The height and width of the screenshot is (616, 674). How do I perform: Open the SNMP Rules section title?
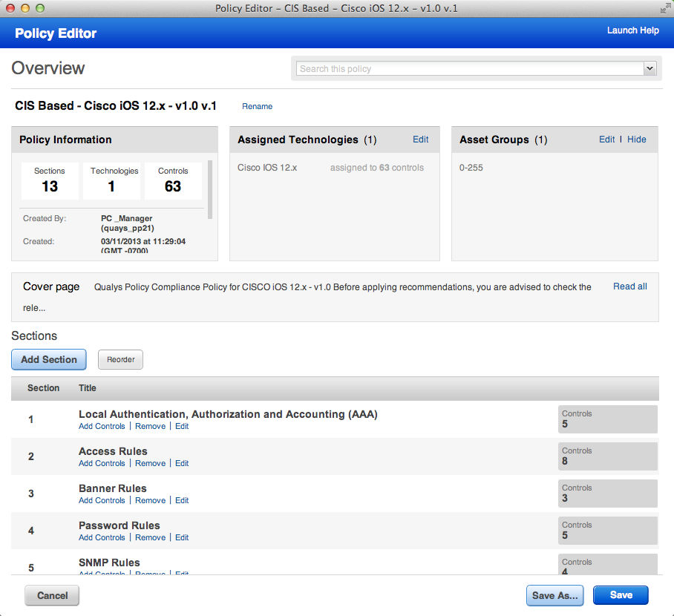109,563
